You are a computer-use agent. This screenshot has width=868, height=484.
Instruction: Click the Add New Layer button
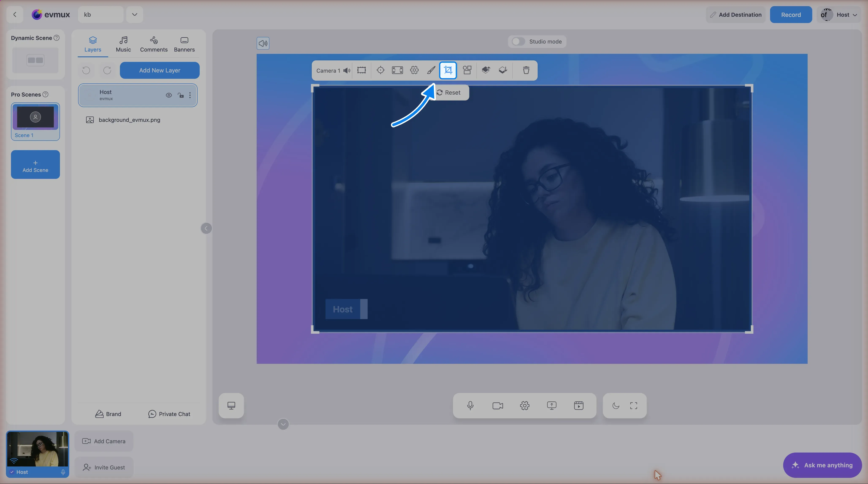click(160, 70)
